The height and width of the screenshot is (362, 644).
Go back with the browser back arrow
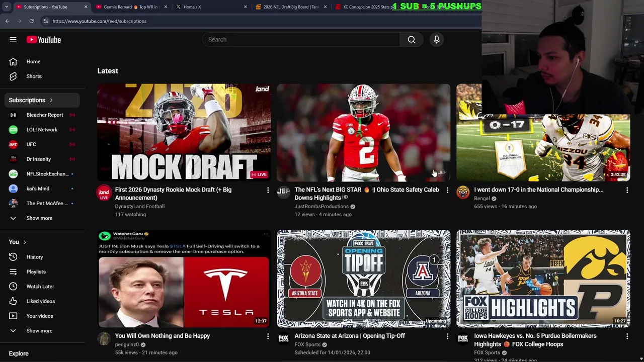coord(7,21)
